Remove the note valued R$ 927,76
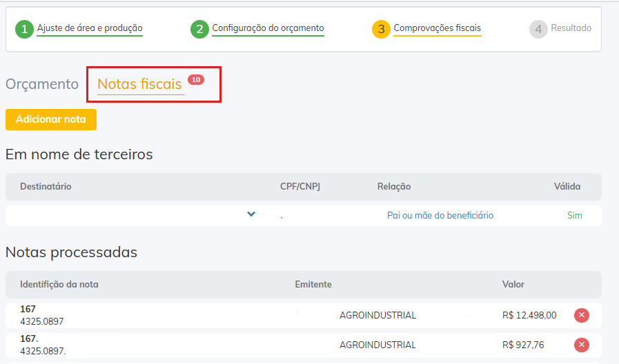The width and height of the screenshot is (619, 364). (x=582, y=345)
